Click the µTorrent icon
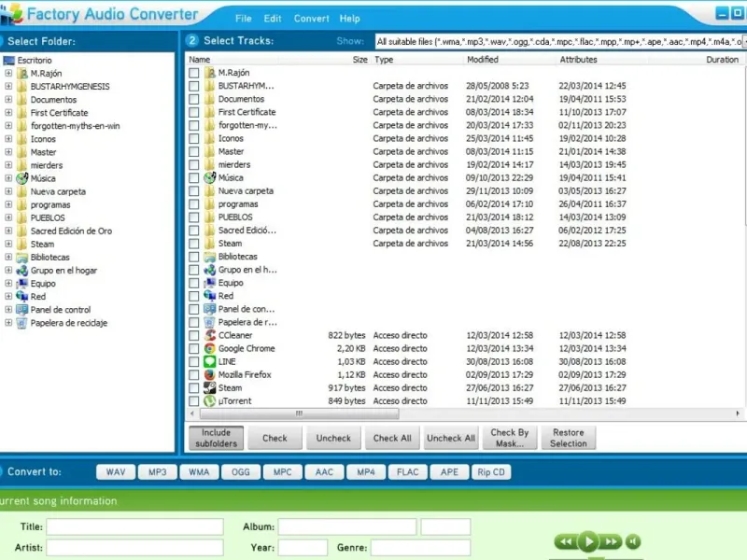Viewport: 747px width, 560px height. point(209,401)
